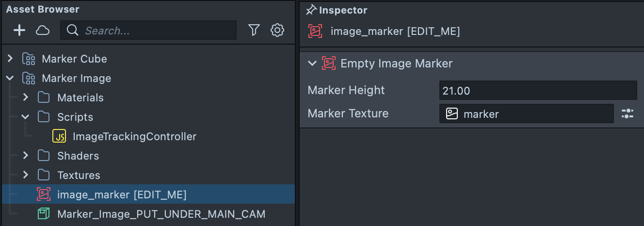Collapse the Marker Image package

[x=10, y=78]
